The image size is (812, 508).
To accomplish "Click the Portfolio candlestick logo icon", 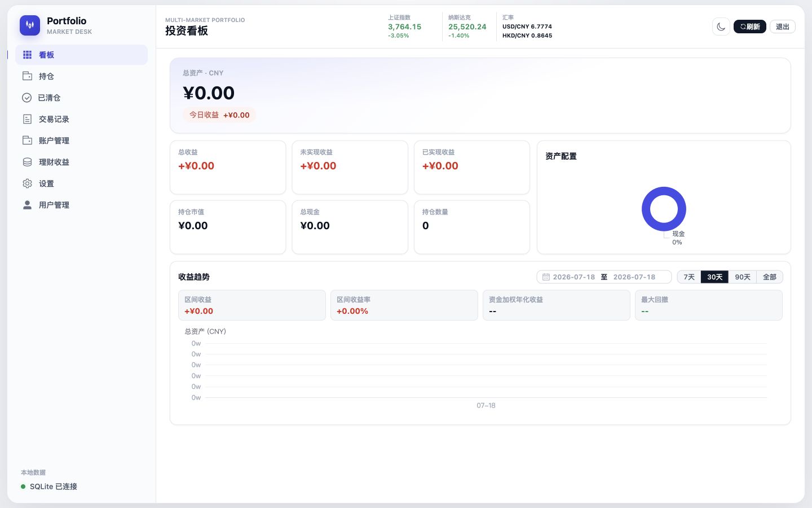I will tap(30, 25).
